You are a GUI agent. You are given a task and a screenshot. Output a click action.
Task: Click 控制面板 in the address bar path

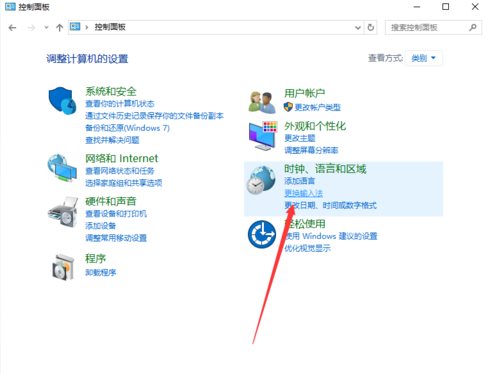click(110, 27)
